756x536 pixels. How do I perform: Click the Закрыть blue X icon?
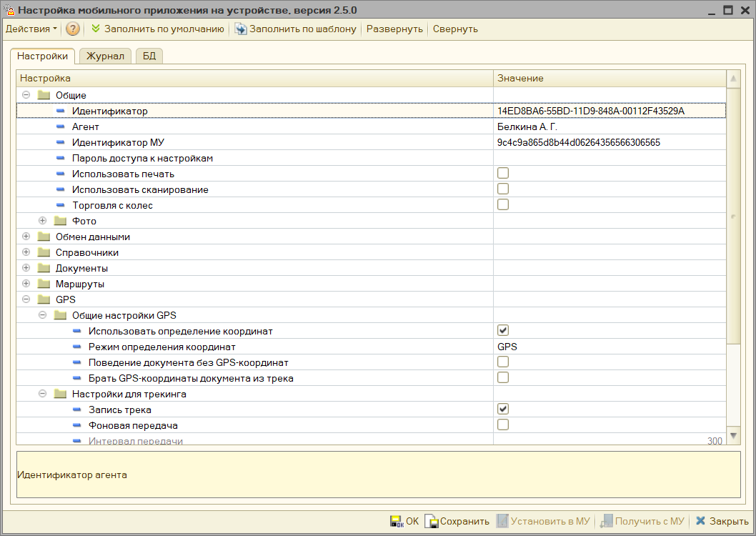(700, 520)
